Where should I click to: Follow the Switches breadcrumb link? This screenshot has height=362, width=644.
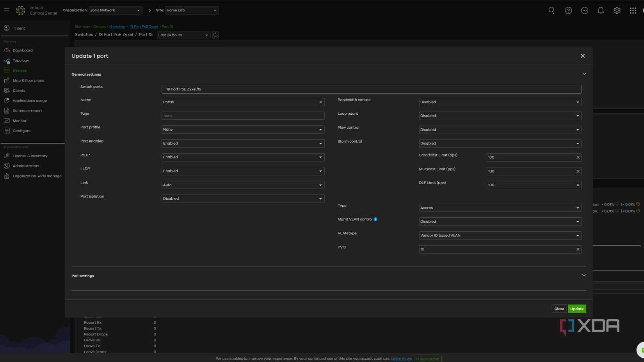(117, 27)
